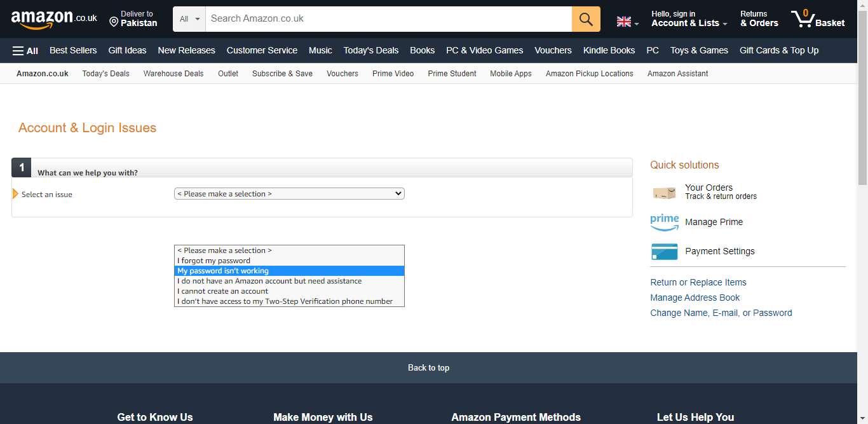868x424 pixels.
Task: Open PC & Video Games
Action: 485,51
